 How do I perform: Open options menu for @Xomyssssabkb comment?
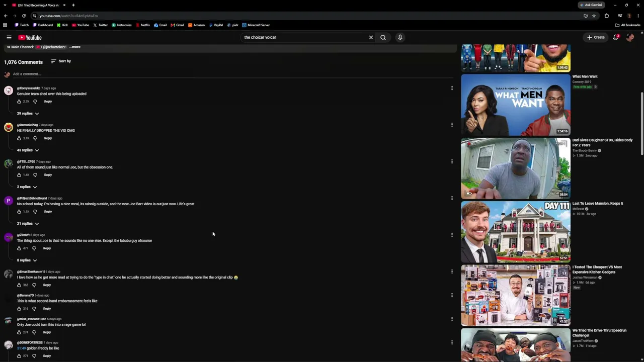(452, 88)
